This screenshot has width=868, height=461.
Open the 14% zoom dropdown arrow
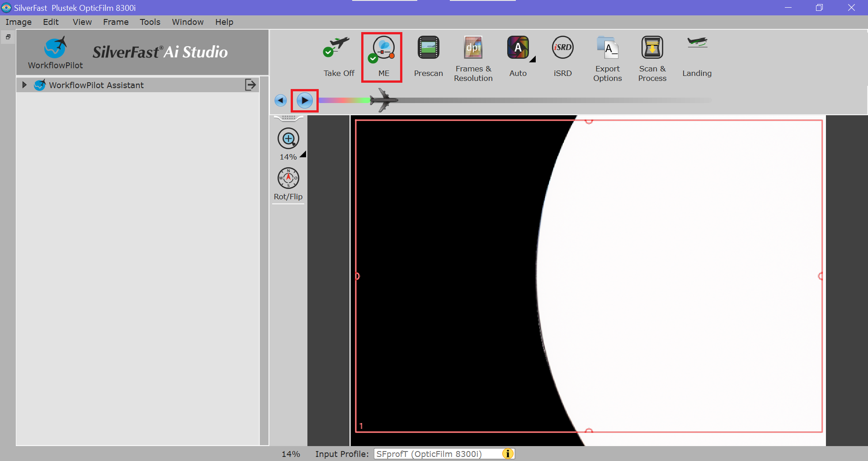tap(303, 154)
